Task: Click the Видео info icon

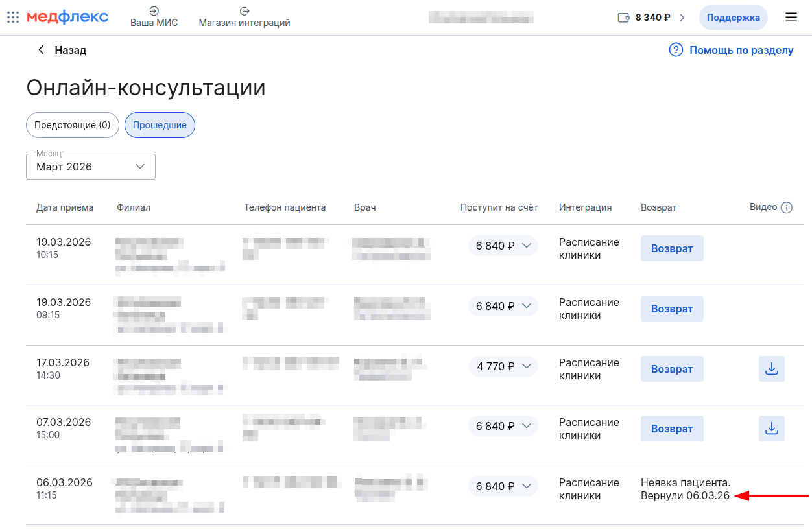Action: pyautogui.click(x=787, y=208)
